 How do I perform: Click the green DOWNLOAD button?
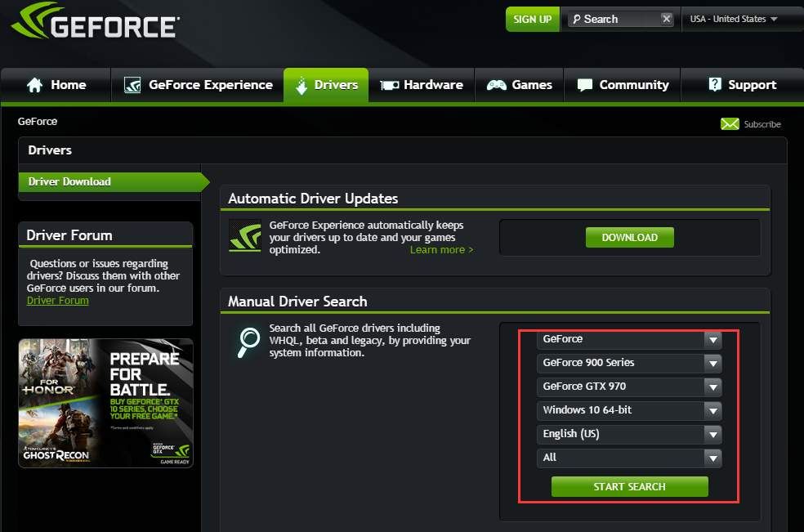(x=629, y=237)
